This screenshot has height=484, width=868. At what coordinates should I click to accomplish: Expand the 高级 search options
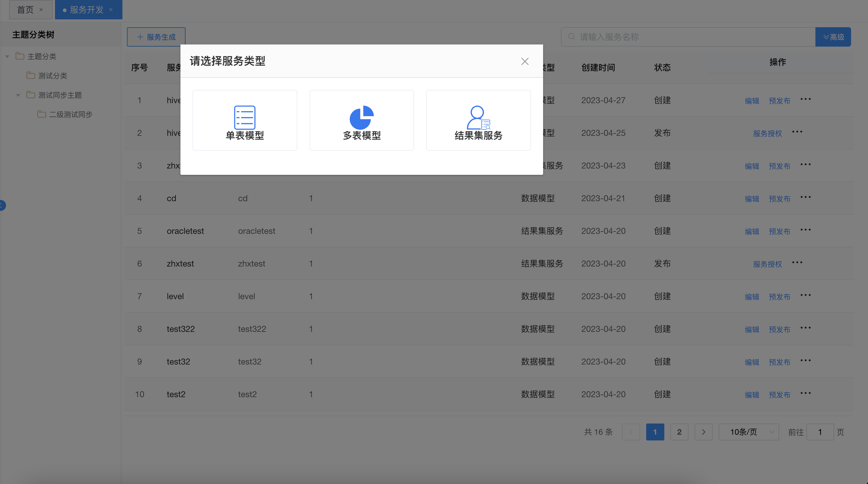tap(833, 37)
